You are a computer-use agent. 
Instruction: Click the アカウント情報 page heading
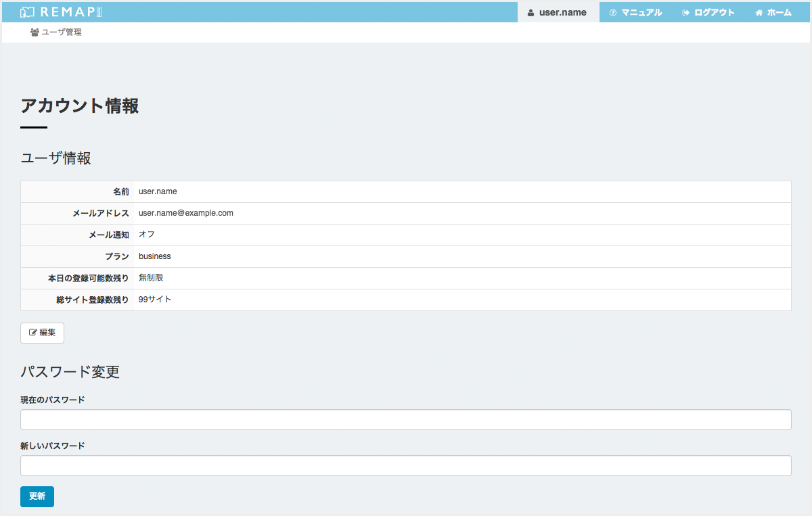click(80, 106)
